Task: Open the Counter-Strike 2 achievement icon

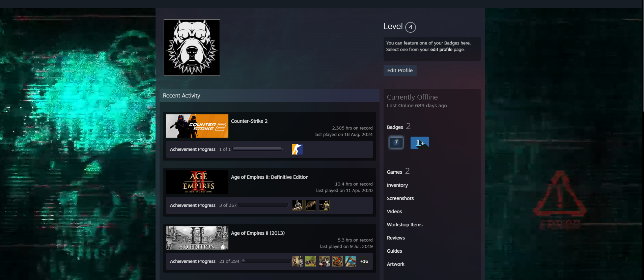Action: pyautogui.click(x=297, y=149)
